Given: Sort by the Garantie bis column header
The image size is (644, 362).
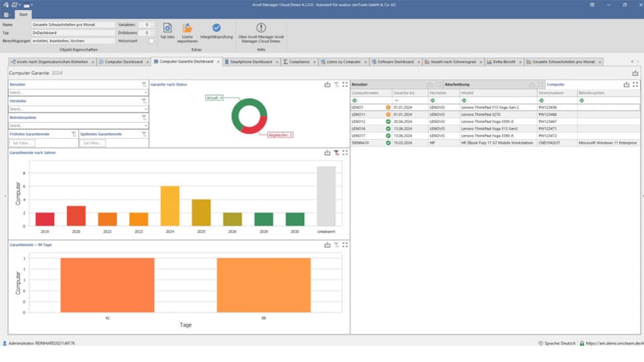Looking at the screenshot, I should (410, 93).
